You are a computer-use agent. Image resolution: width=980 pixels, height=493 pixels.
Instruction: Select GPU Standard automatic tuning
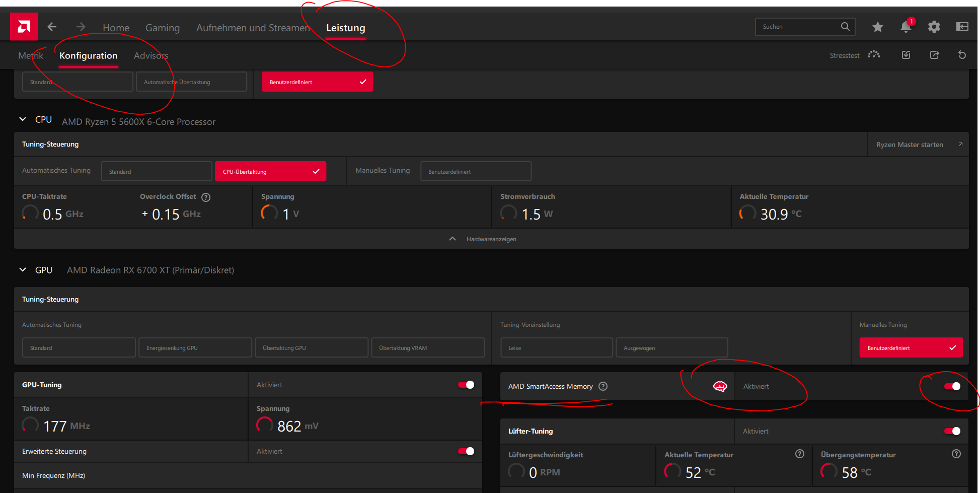(79, 347)
